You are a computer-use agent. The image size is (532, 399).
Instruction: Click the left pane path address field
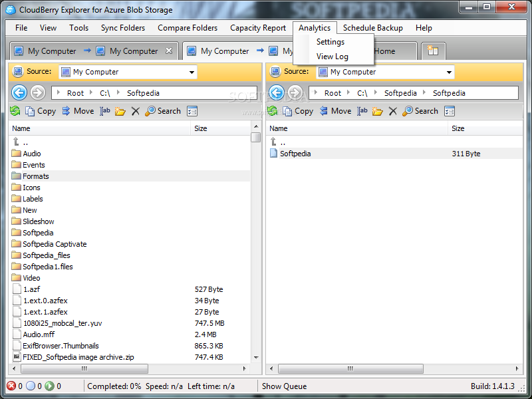(154, 92)
